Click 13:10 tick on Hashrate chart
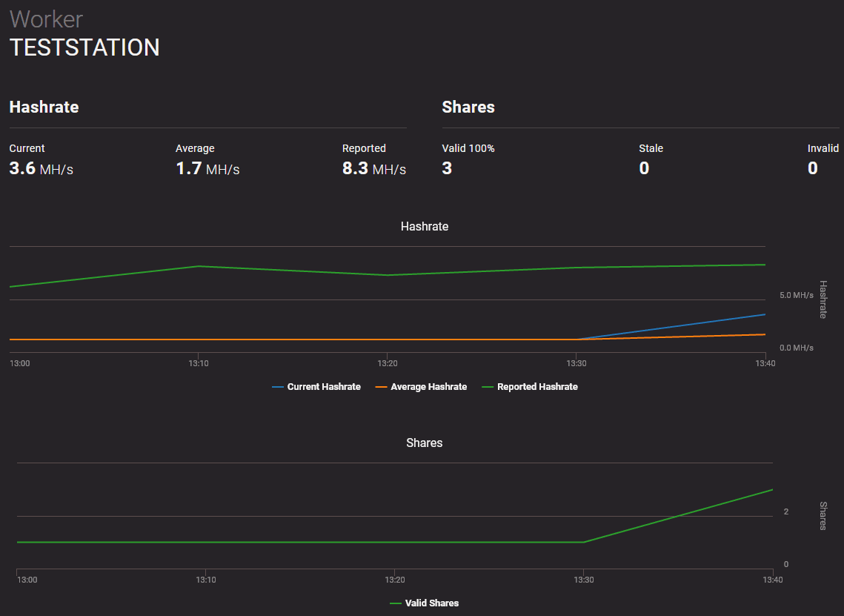This screenshot has width=844, height=616. (199, 363)
